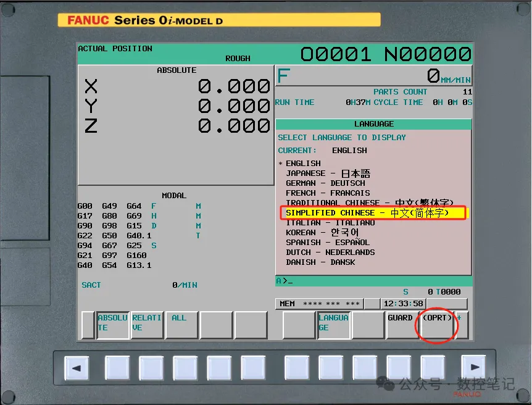
Task: Click the CYCLE TIME label
Action: click(398, 102)
